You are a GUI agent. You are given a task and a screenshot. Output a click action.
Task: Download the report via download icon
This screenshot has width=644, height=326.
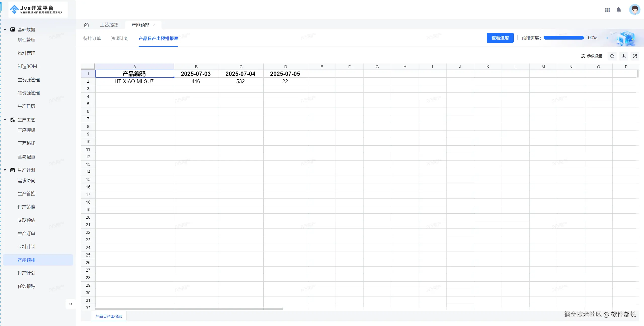[623, 56]
